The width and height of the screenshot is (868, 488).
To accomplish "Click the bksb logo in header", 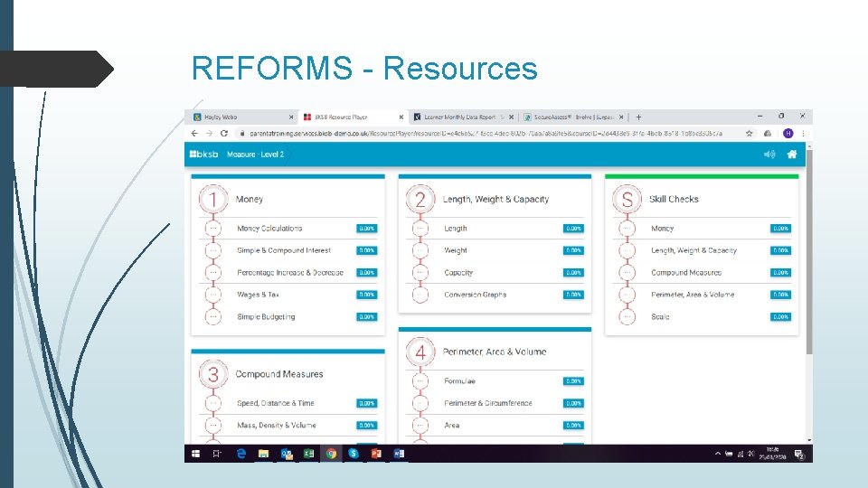I will point(203,155).
